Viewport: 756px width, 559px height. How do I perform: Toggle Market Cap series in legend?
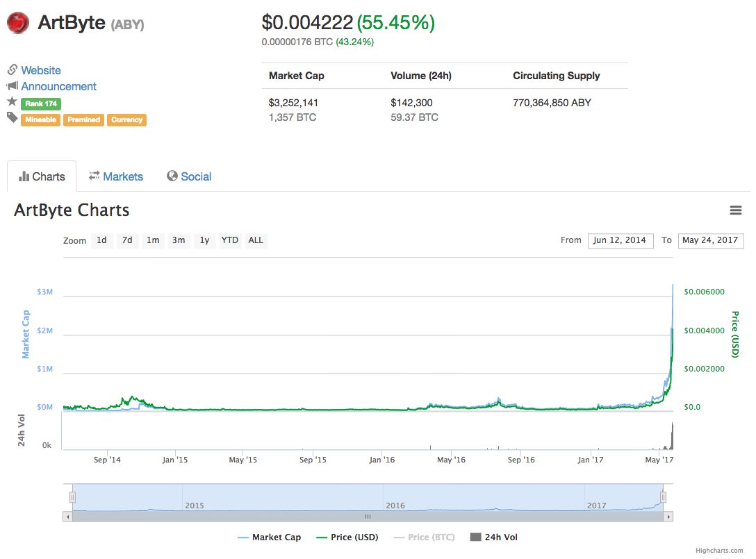(269, 537)
